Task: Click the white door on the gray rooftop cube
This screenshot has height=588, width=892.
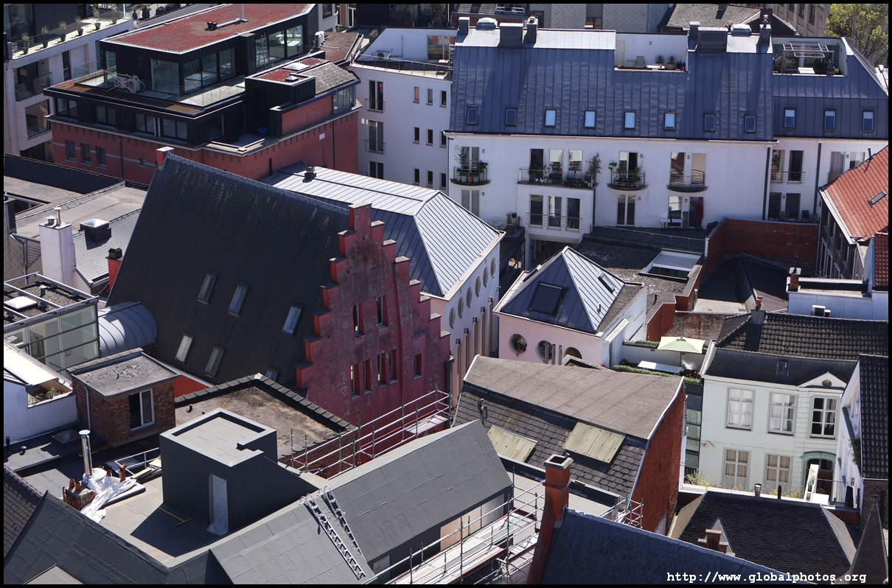Action: (x=217, y=504)
